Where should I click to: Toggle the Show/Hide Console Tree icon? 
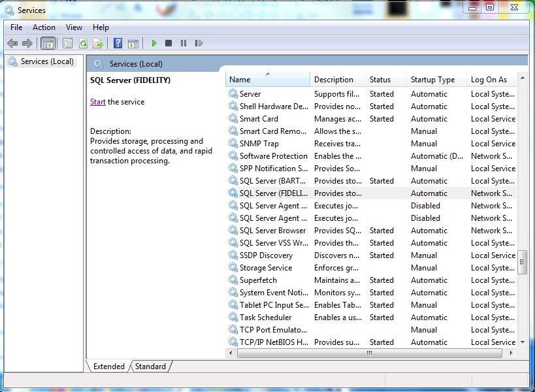pyautogui.click(x=48, y=43)
